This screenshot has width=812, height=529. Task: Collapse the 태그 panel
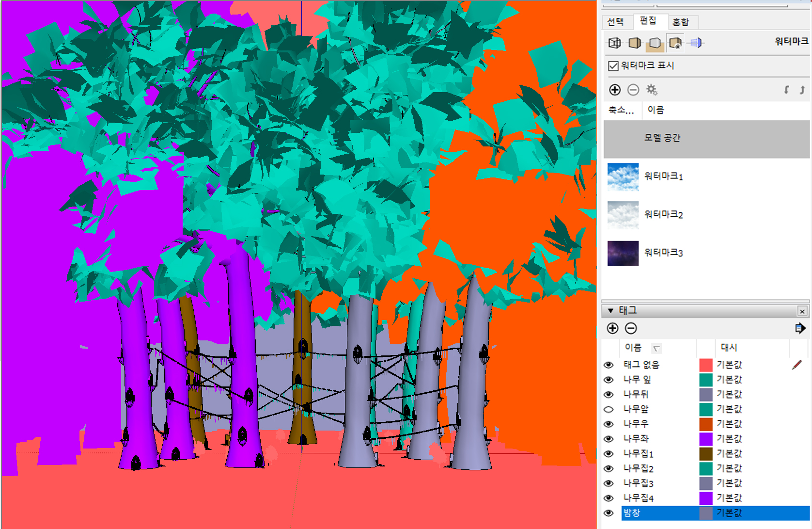[x=610, y=311]
